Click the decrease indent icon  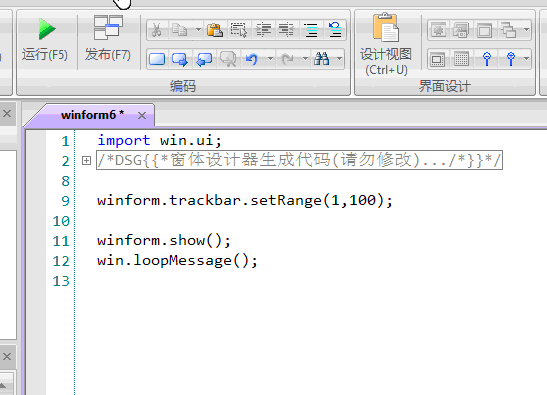286,30
